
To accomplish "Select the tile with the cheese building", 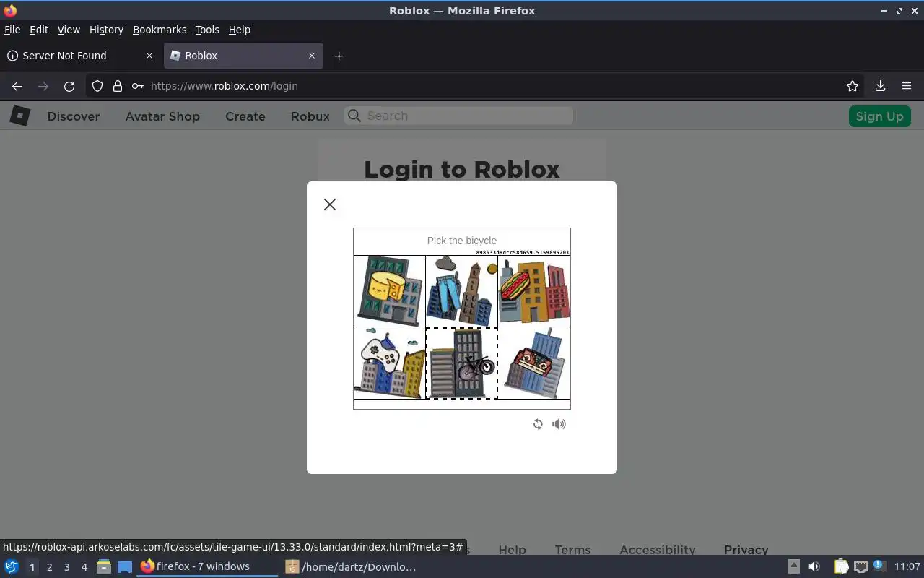I will pyautogui.click(x=390, y=291).
